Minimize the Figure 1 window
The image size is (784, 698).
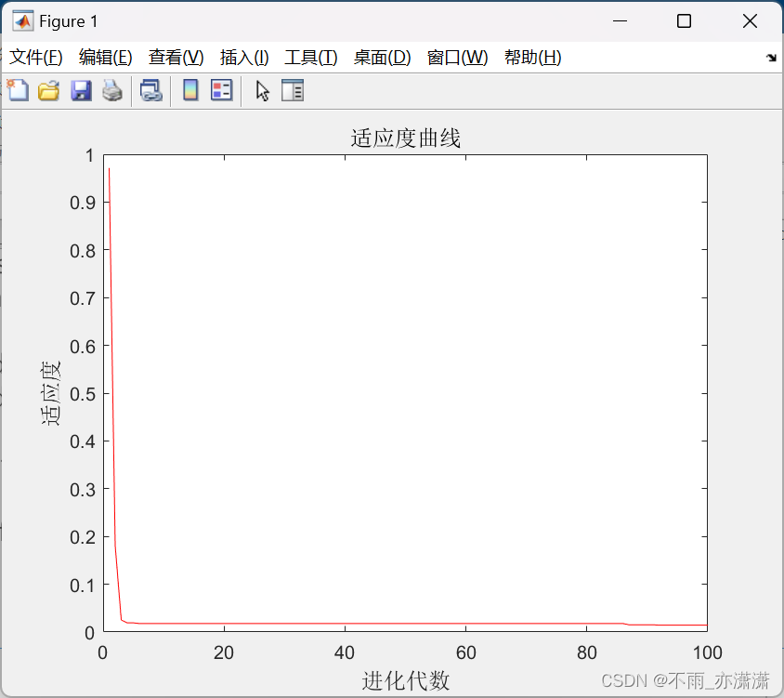[620, 21]
